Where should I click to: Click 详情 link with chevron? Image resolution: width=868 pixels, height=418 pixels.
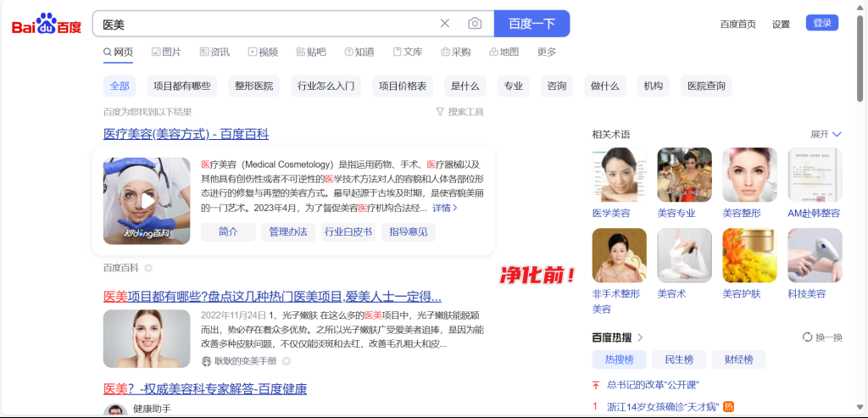coord(445,209)
